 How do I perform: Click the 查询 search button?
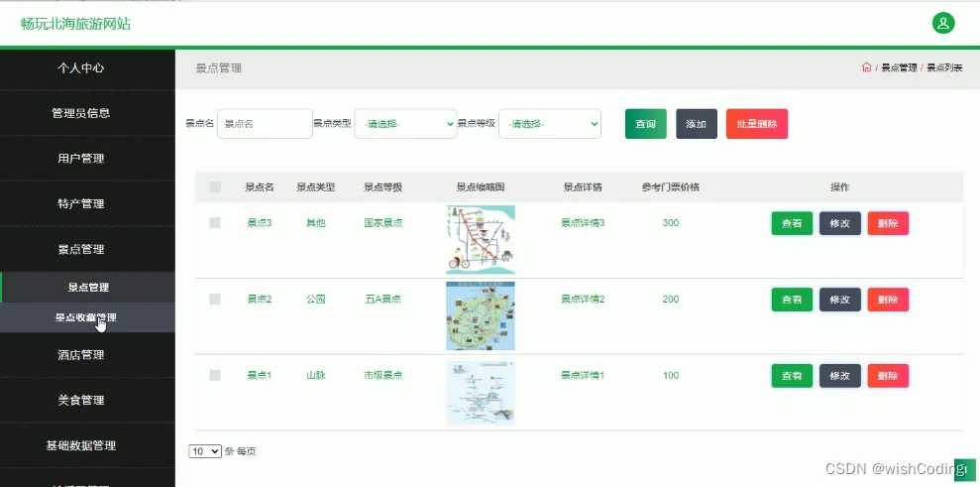[x=646, y=124]
